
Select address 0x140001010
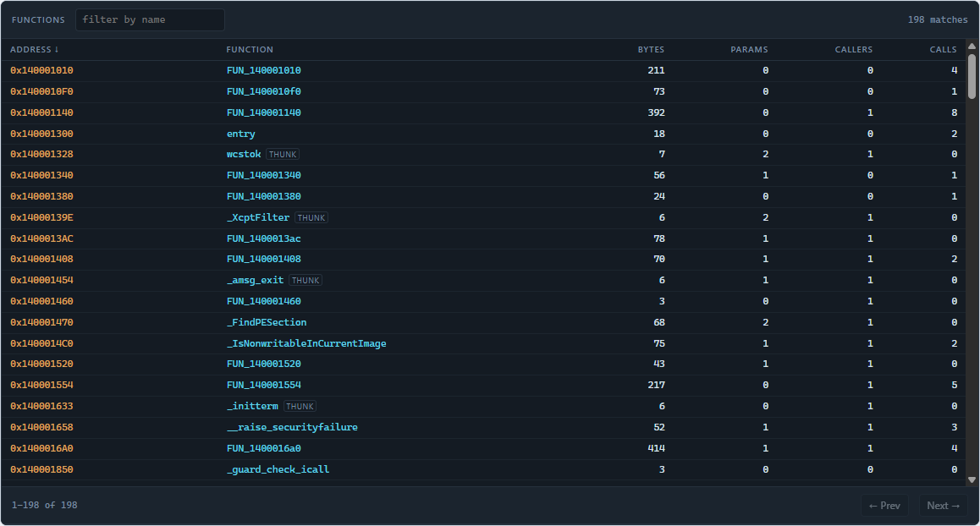tap(41, 70)
